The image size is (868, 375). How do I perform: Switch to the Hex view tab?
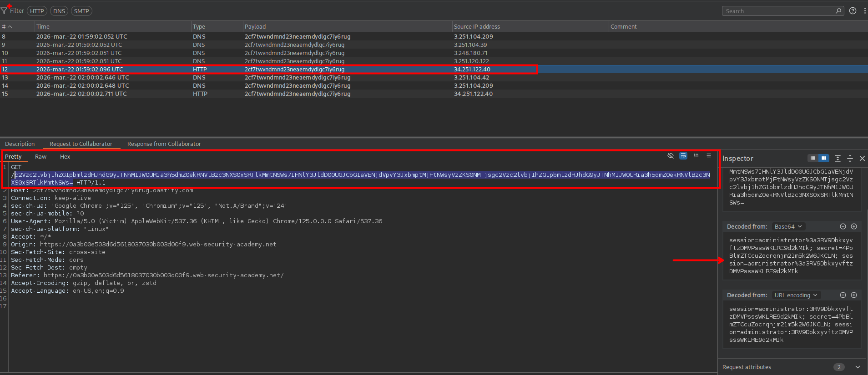pos(65,156)
